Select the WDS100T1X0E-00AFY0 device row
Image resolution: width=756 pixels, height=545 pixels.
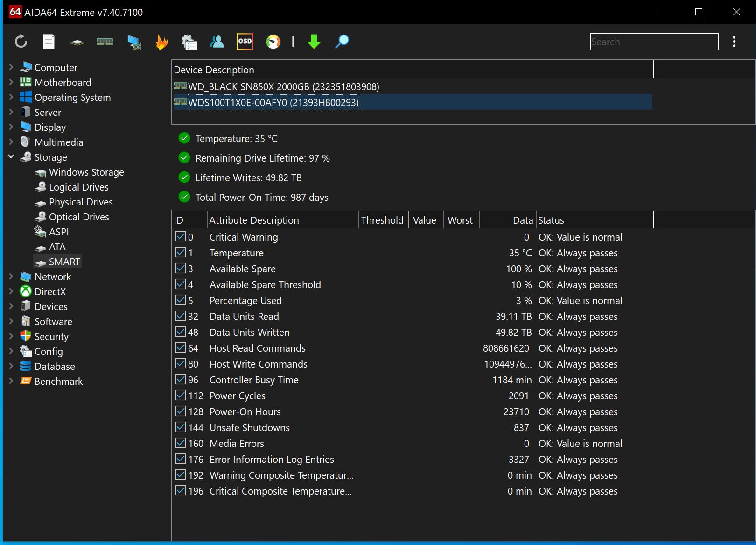pyautogui.click(x=413, y=102)
